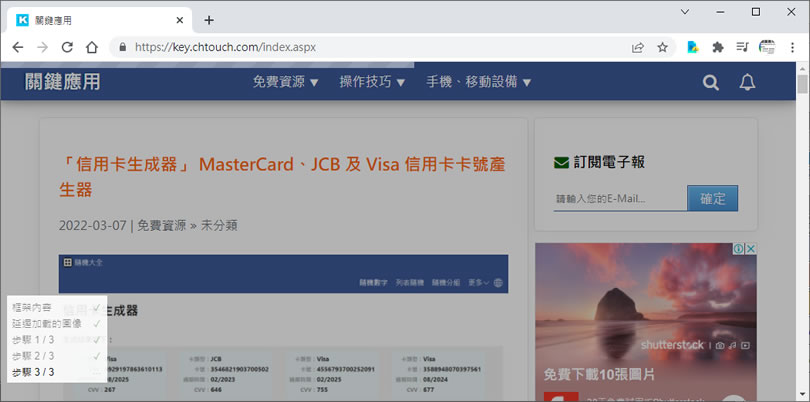Open the browser home page icon
This screenshot has width=810, height=402.
[92, 48]
